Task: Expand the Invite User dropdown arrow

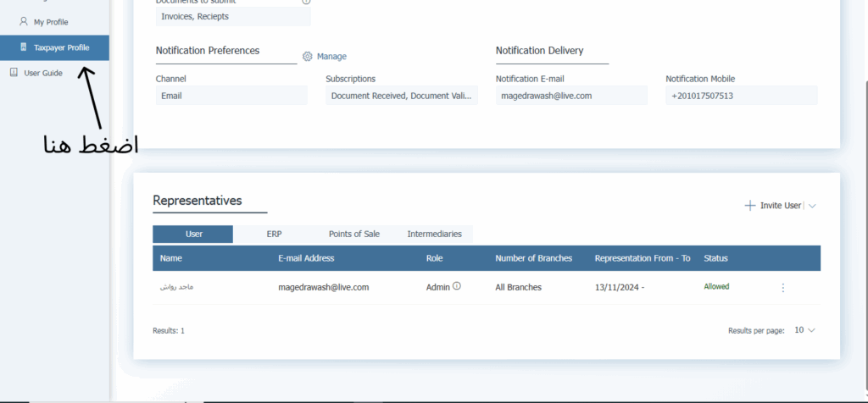Action: coord(812,206)
